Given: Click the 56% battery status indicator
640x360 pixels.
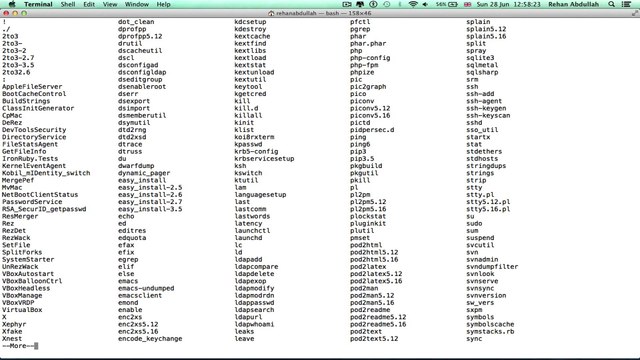Looking at the screenshot, I should point(447,4).
